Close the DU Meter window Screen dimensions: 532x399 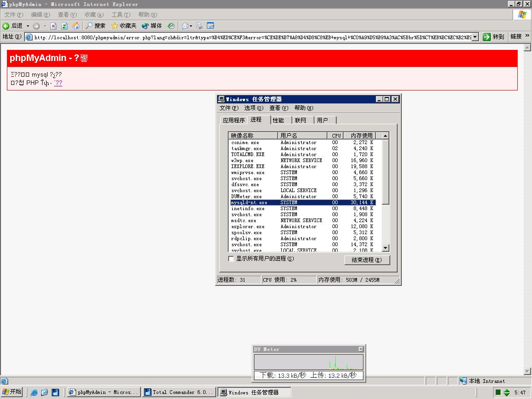pos(361,349)
